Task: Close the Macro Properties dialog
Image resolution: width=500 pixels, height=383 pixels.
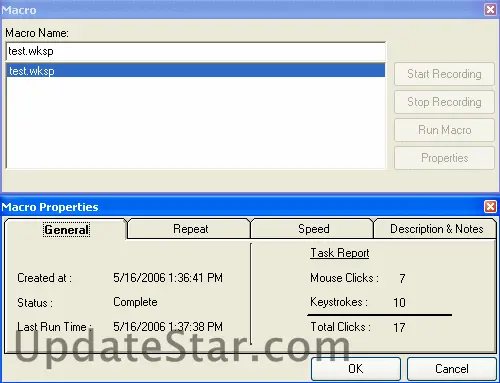Action: point(490,207)
